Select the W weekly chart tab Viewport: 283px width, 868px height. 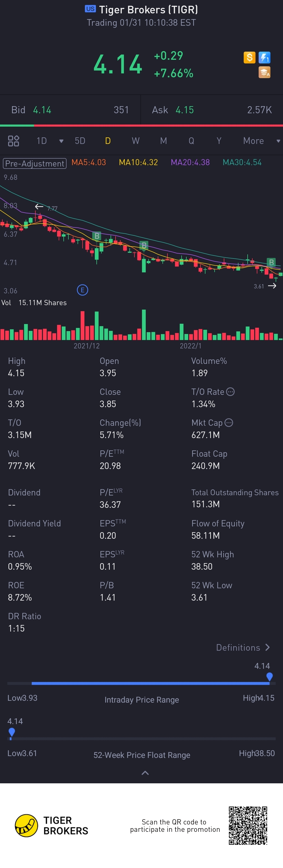(135, 141)
